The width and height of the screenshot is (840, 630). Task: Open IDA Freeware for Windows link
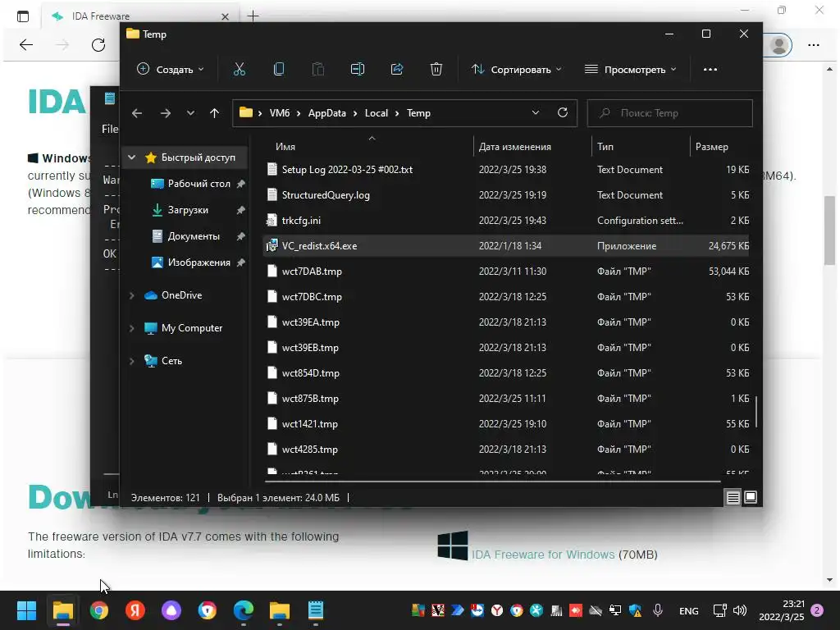tap(543, 555)
